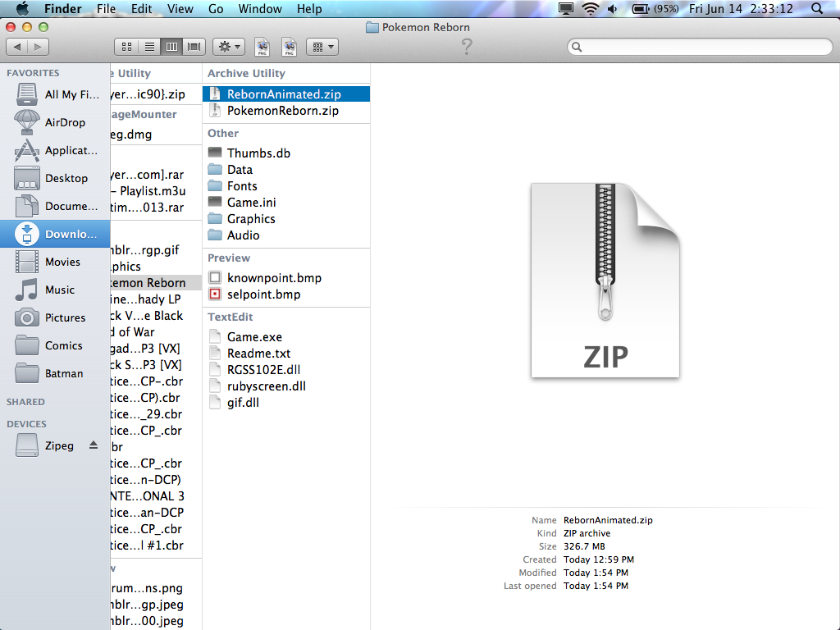Click the back navigation arrow

pos(18,47)
